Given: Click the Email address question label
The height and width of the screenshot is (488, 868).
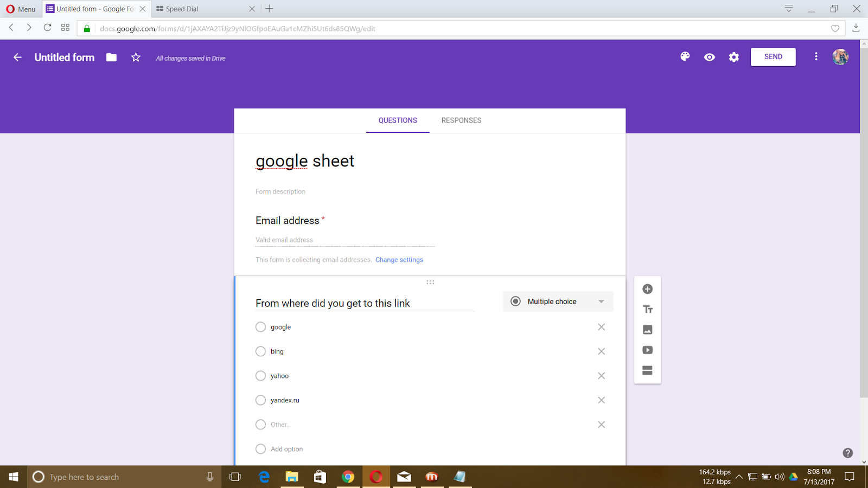Looking at the screenshot, I should [288, 221].
